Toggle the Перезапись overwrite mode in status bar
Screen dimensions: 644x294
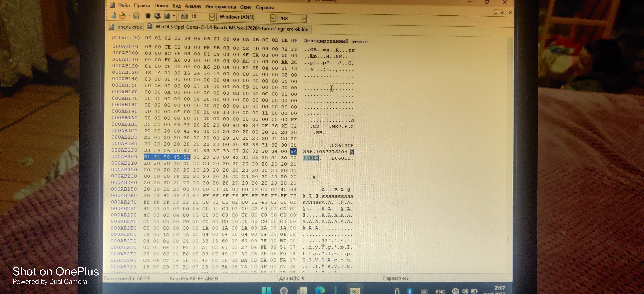coord(396,278)
